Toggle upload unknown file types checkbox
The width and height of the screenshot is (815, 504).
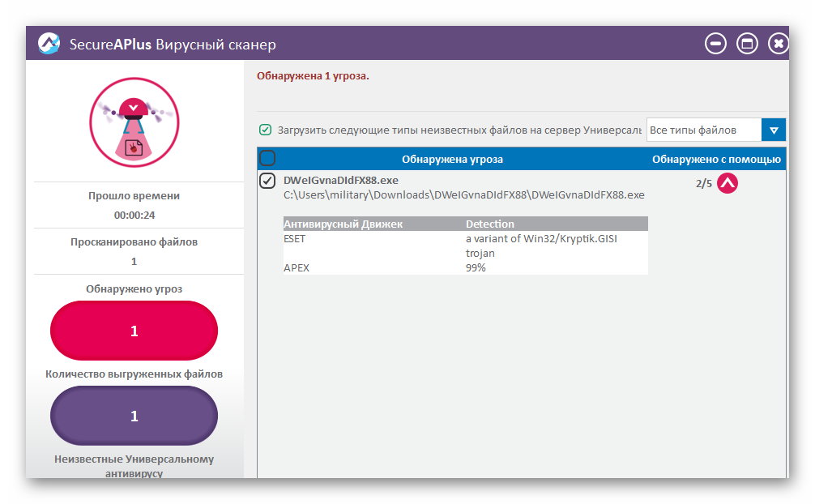[x=265, y=130]
